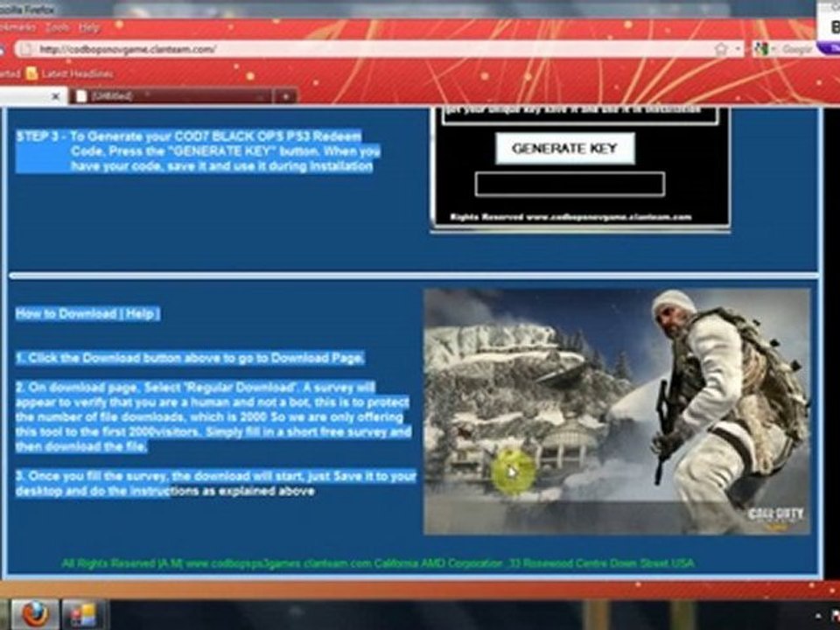This screenshot has width=840, height=630.
Task: Click the Latest Headlines feed icon
Action: pos(31,73)
